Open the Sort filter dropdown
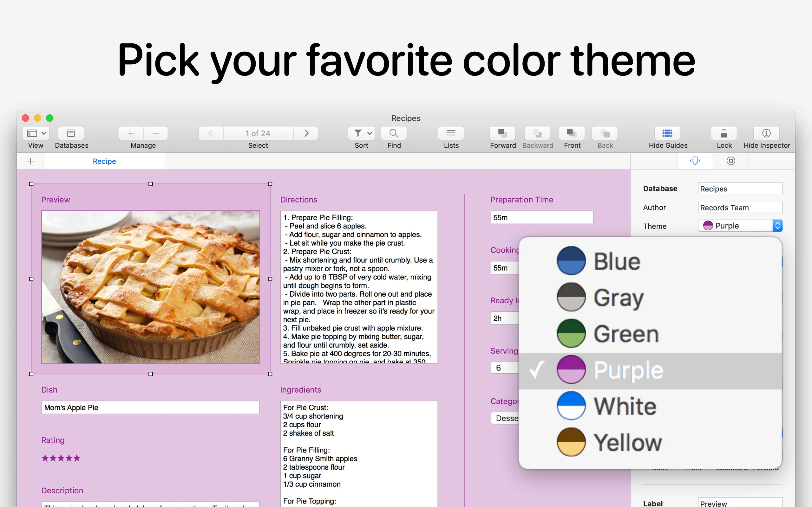The width and height of the screenshot is (812, 507). coord(361,133)
